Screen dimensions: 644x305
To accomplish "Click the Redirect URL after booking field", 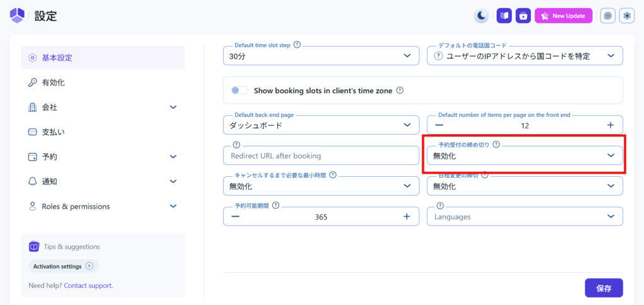I will point(321,155).
